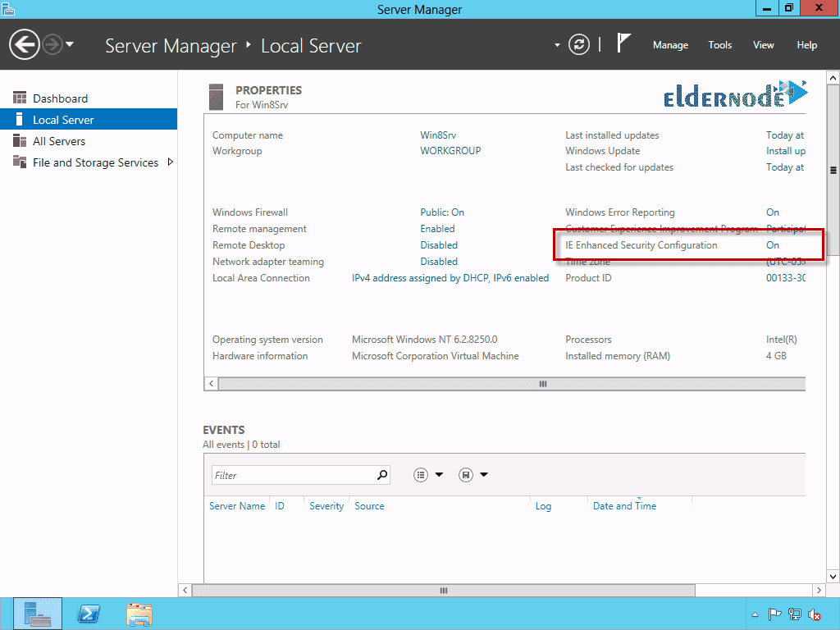Click the Last installed updates Today link
840x630 pixels.
785,135
